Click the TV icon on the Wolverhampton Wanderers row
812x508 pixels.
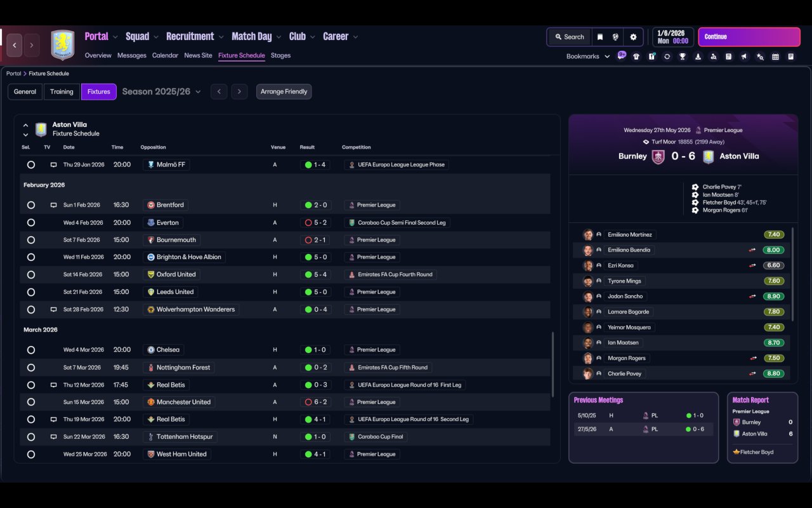click(53, 310)
